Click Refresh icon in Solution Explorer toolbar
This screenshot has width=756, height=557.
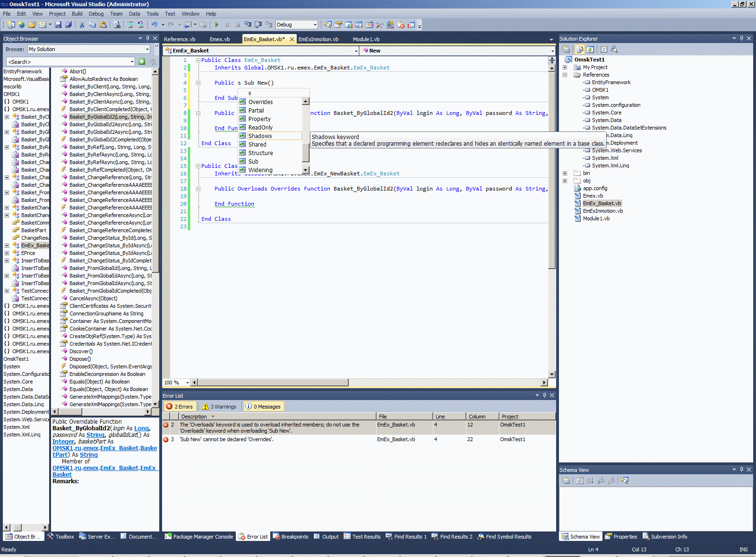click(x=590, y=49)
